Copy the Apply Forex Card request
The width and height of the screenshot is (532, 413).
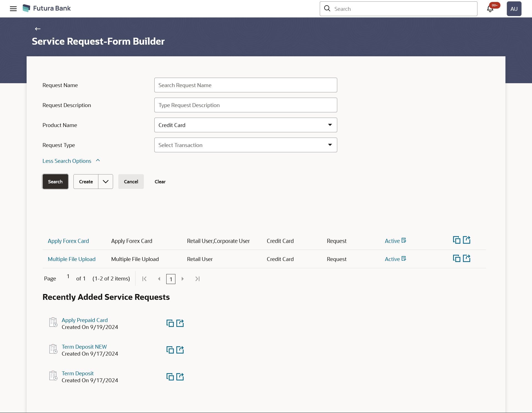[456, 240]
